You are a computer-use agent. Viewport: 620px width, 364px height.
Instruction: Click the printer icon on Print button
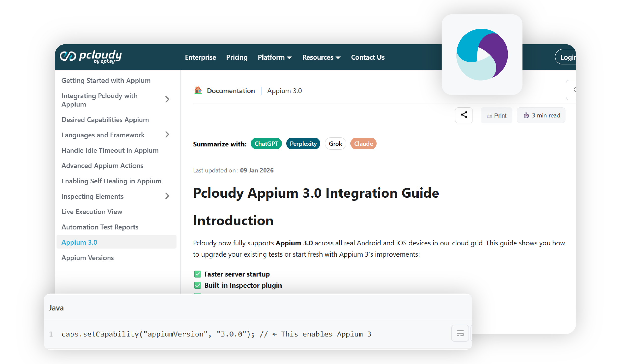click(x=489, y=116)
